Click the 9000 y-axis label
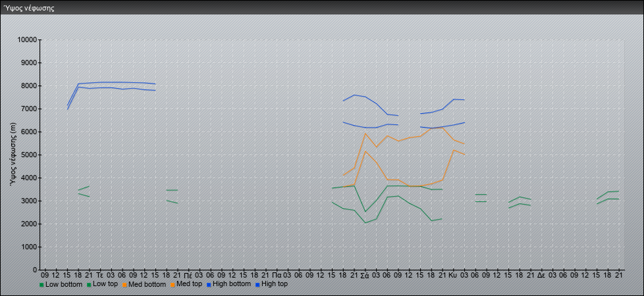 29,63
